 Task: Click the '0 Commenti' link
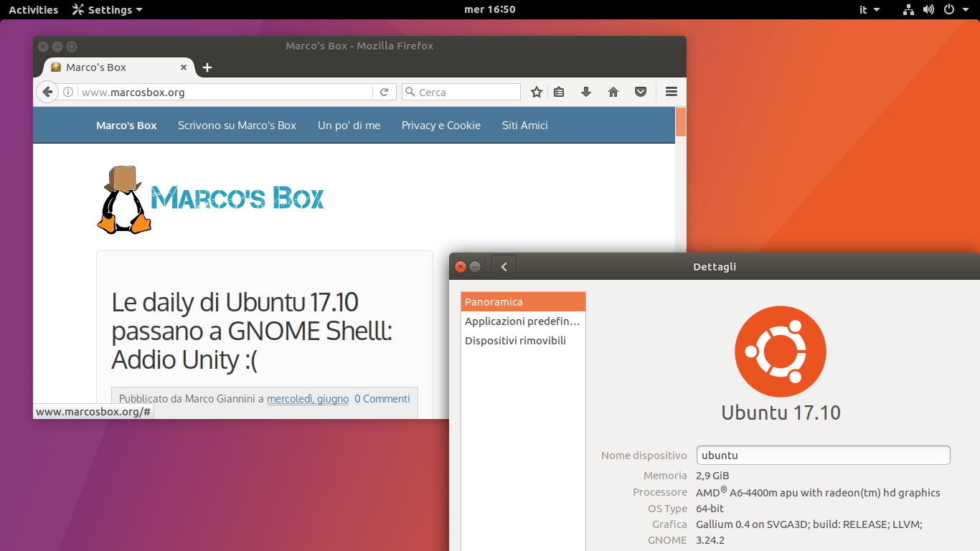click(x=382, y=399)
